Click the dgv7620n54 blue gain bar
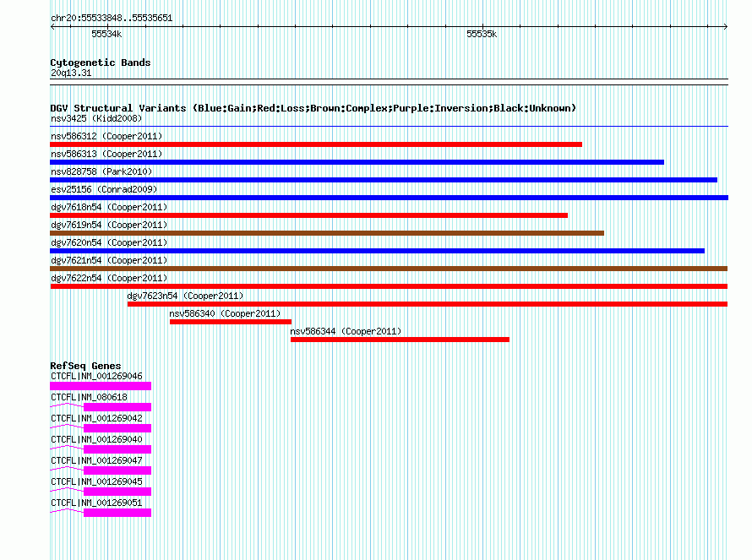Image resolution: width=752 pixels, height=560 pixels. coord(378,251)
